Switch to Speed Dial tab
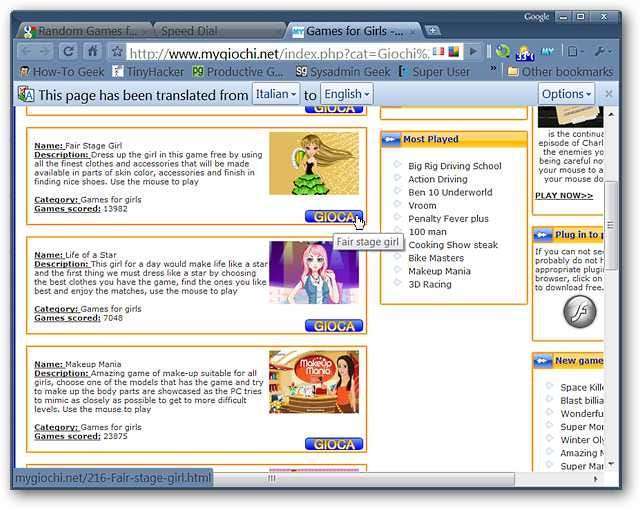The image size is (640, 508). (x=218, y=31)
